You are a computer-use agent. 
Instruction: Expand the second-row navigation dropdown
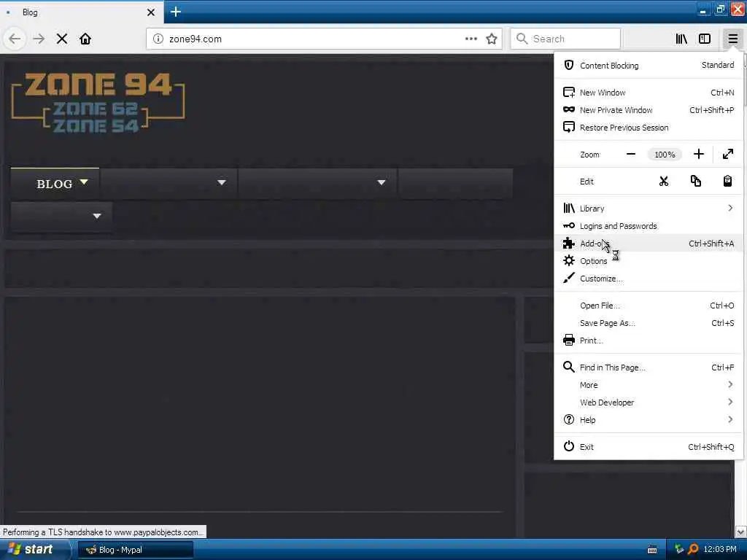click(61, 217)
